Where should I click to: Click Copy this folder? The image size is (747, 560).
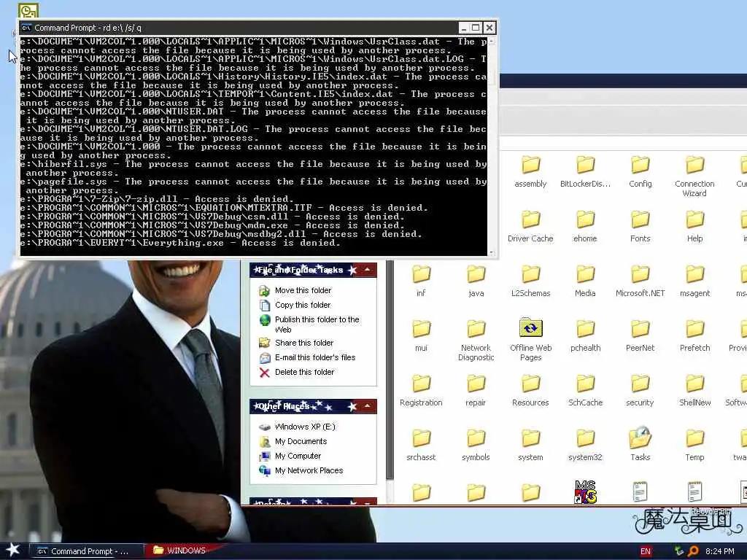303,305
